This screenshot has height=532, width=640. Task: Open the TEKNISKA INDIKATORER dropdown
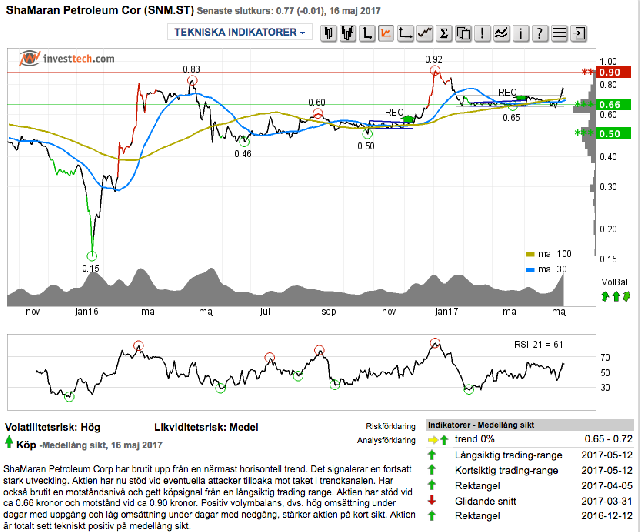pyautogui.click(x=240, y=32)
